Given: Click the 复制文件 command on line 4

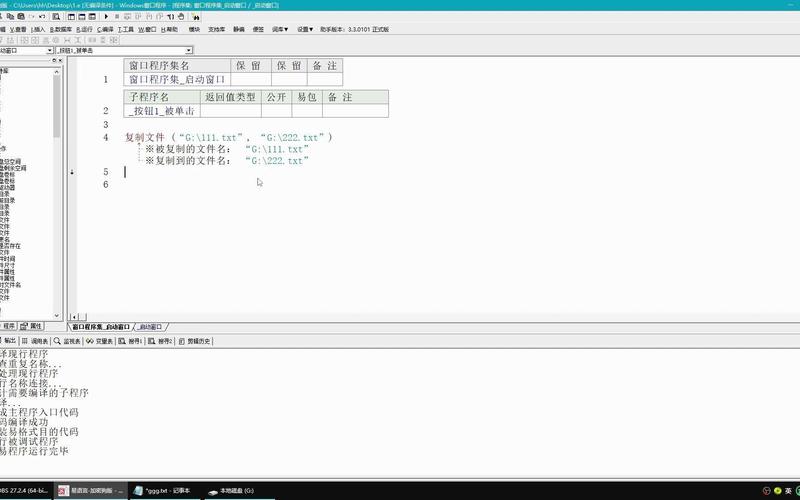Looking at the screenshot, I should (x=144, y=137).
